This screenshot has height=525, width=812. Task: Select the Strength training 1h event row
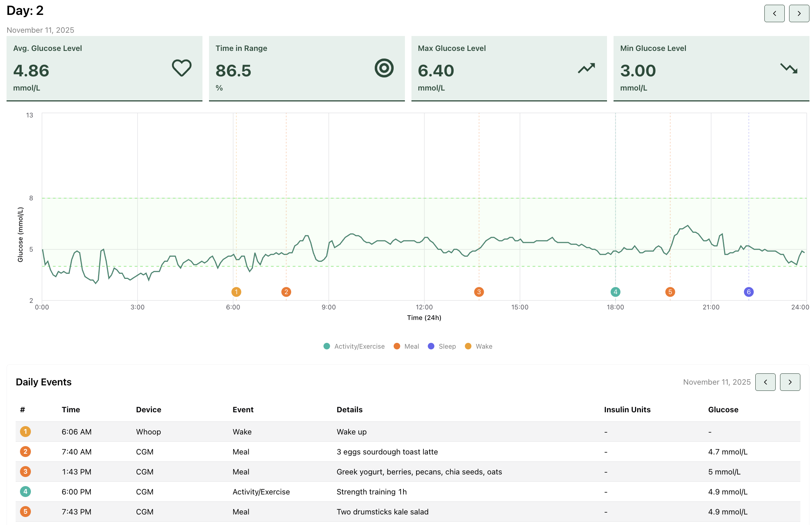tap(408, 492)
